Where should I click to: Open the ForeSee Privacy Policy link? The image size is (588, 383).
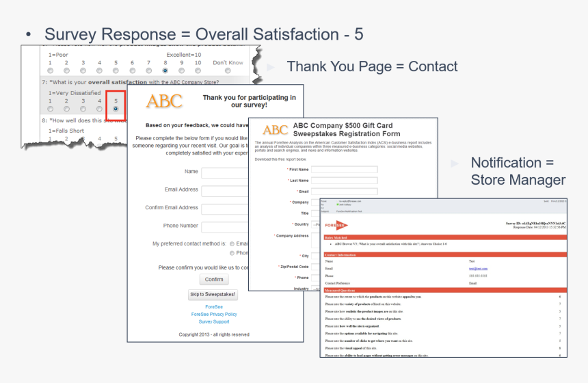214,315
